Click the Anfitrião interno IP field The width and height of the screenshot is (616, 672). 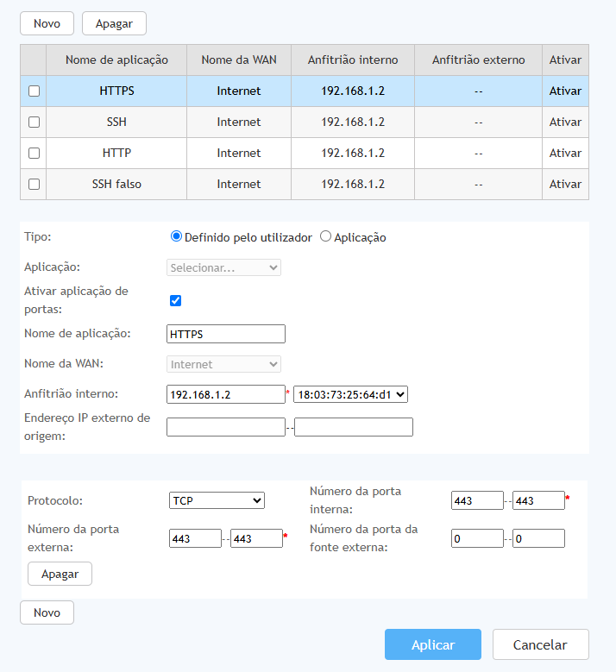[x=225, y=394]
